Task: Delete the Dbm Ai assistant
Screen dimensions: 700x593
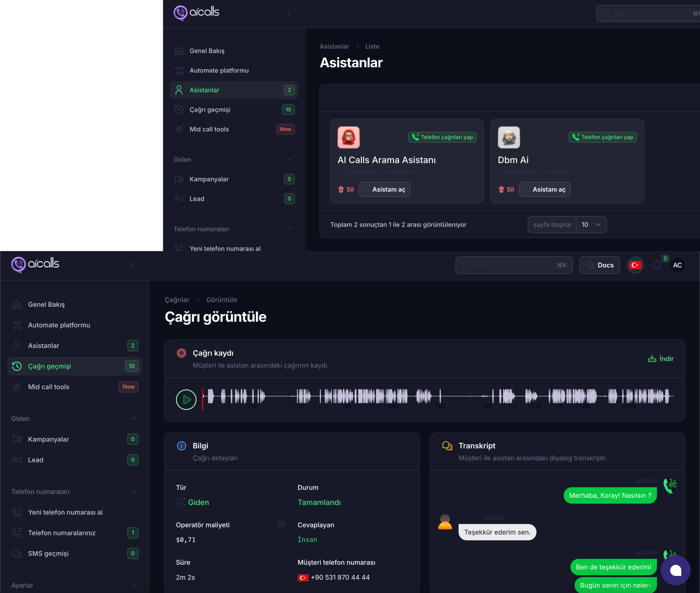Action: pyautogui.click(x=506, y=189)
